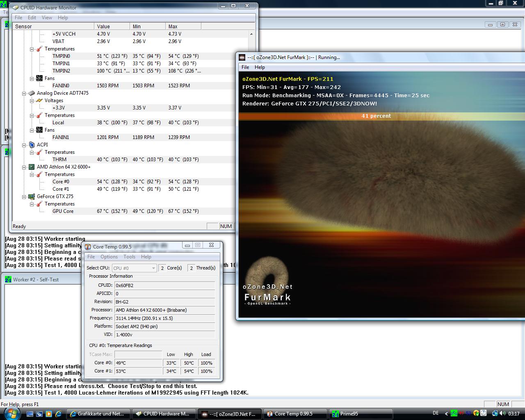The image size is (525, 420).
Task: Show hidden tray icons arrow
Action: 446,413
